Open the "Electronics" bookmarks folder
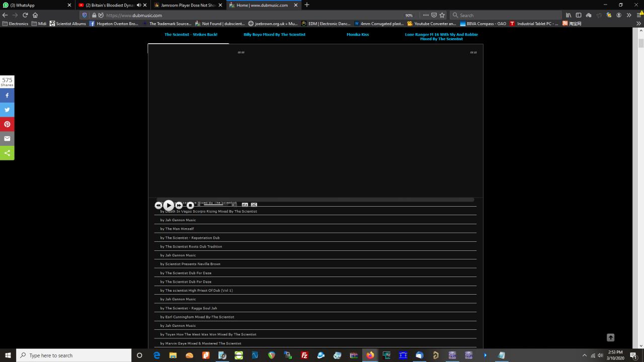Viewport: 644px width, 362px height. pos(16,24)
